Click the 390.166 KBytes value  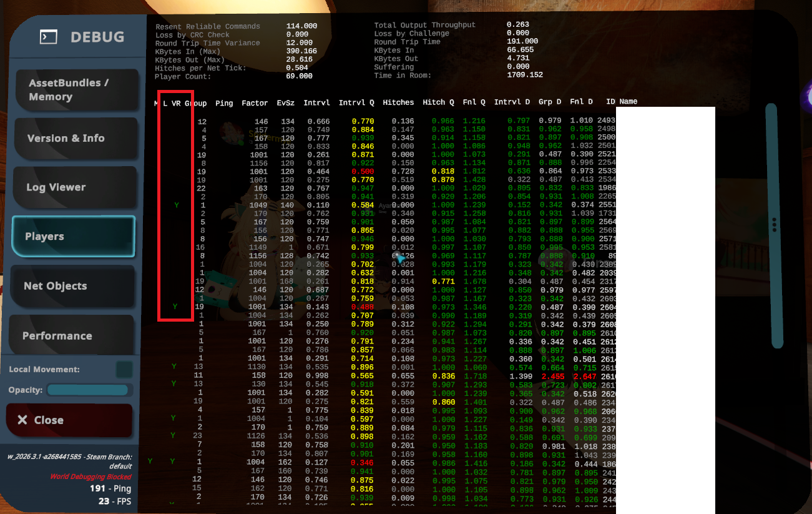[301, 51]
